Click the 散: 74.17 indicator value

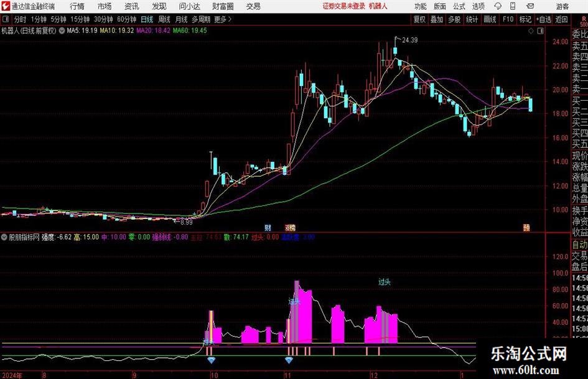coord(236,237)
